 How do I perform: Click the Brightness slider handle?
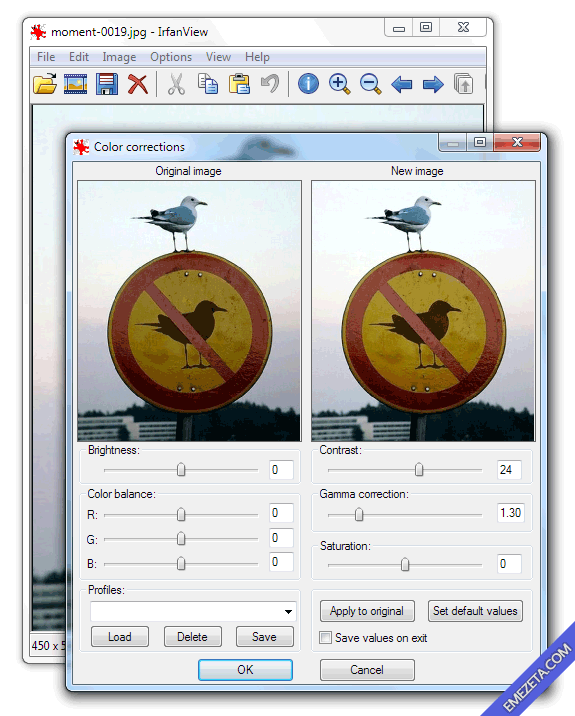click(181, 469)
